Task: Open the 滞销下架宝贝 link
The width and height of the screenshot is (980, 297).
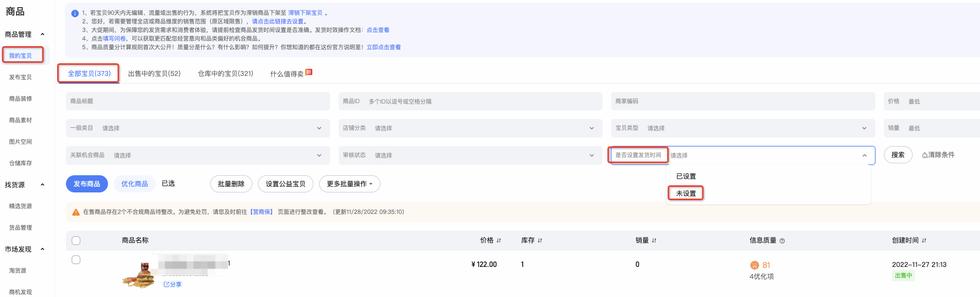Action: [305, 13]
